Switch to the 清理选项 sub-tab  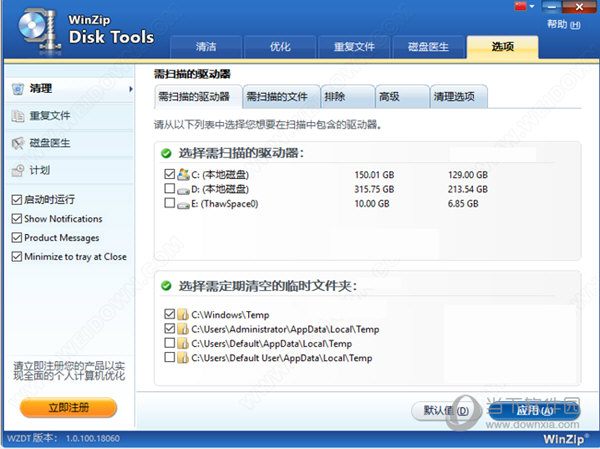459,97
